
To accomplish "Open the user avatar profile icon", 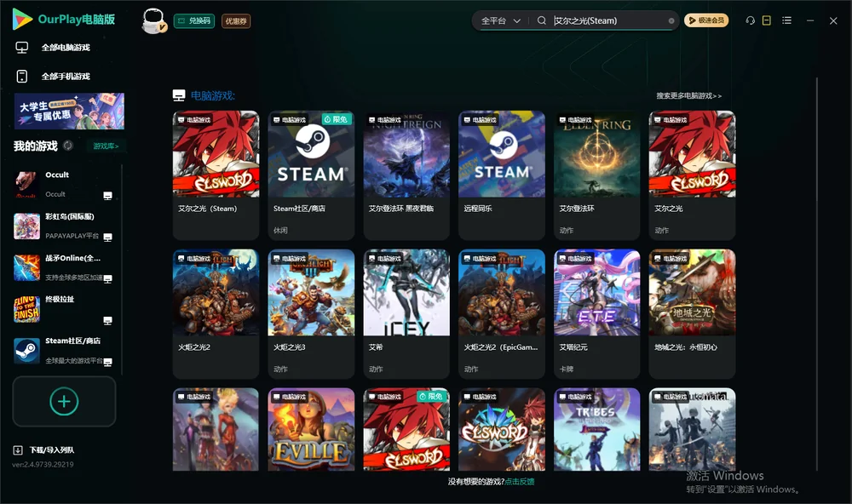I will [x=153, y=20].
